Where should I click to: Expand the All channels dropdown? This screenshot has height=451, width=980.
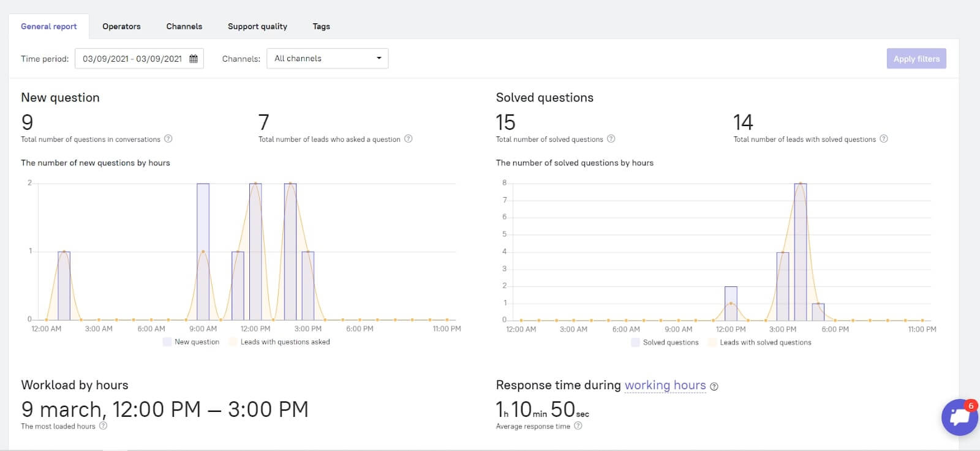point(327,59)
